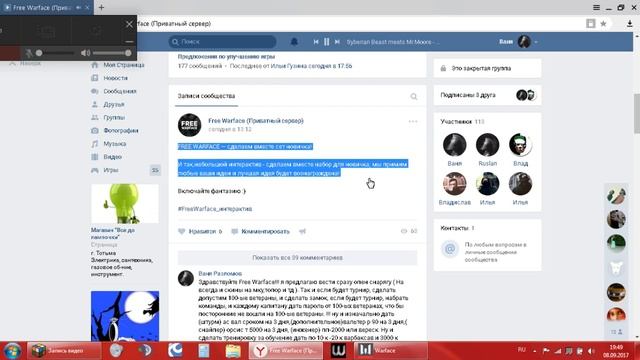
Task: Open the Магазин "Все до лампочки" ad image
Action: tap(125, 204)
